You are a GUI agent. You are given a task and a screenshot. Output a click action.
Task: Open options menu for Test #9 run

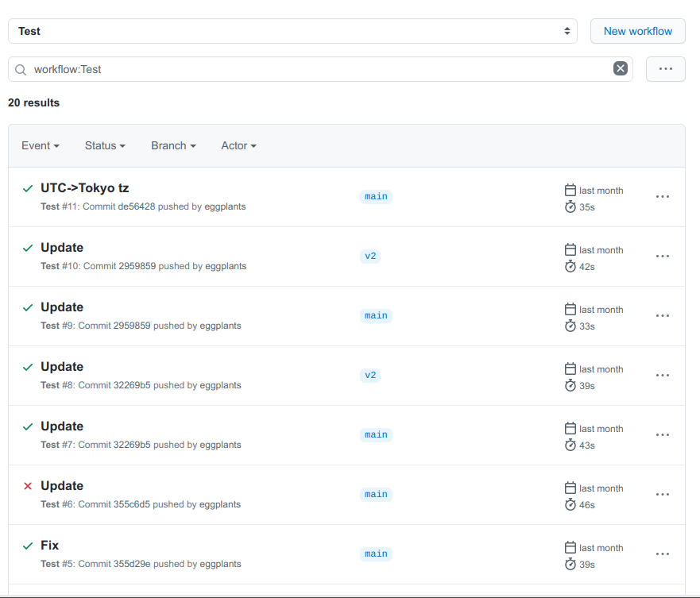click(663, 316)
